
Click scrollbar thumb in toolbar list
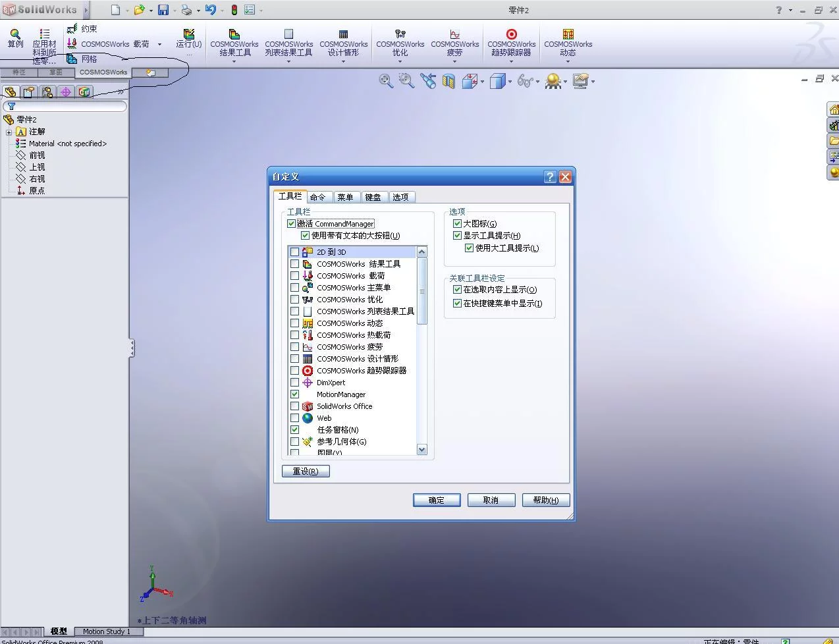[x=422, y=291]
